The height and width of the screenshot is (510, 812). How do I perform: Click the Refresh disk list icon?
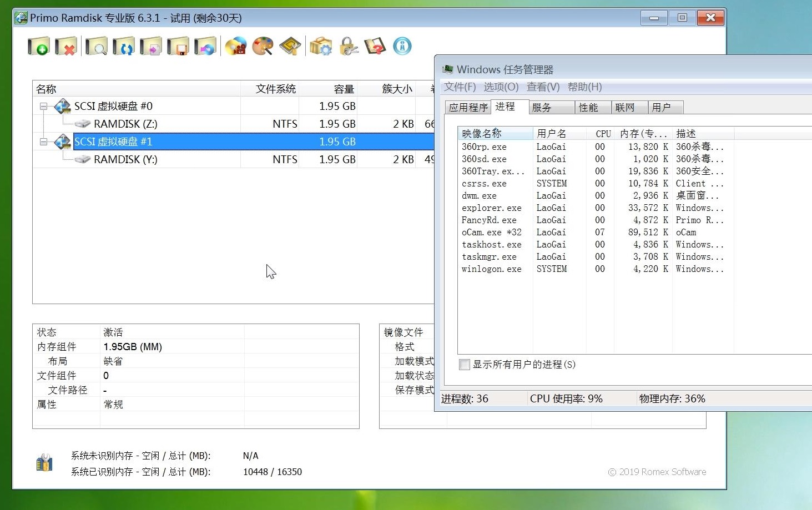124,46
